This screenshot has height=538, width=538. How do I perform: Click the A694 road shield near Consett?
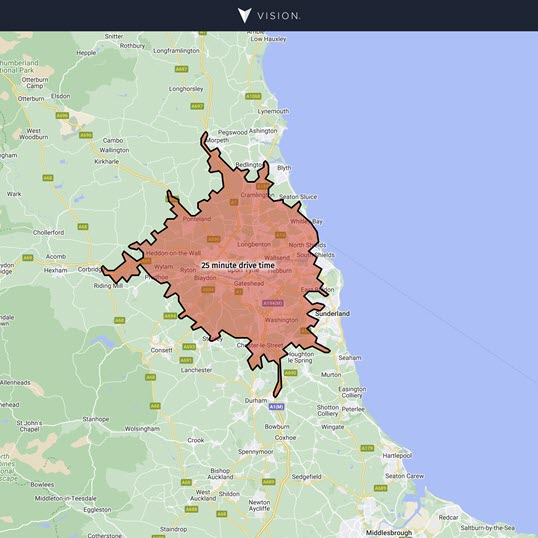170,316
